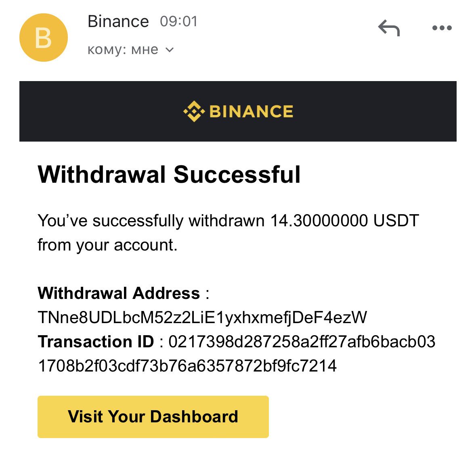Open the three-dot more options menu

[442, 28]
